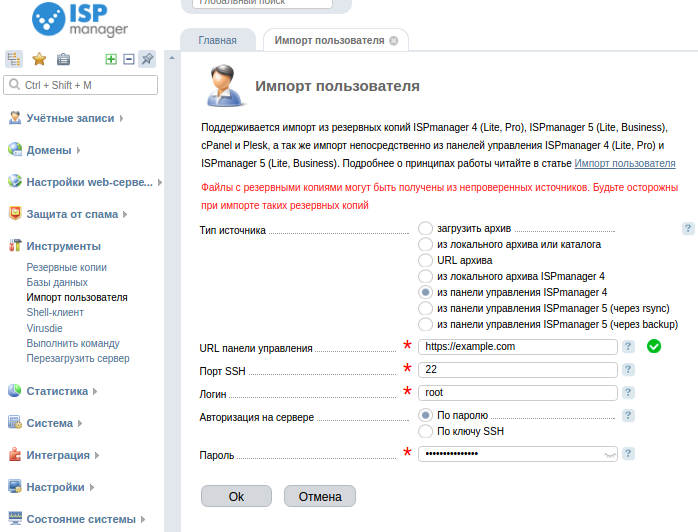Open help hint for URL панели управления

click(x=628, y=346)
